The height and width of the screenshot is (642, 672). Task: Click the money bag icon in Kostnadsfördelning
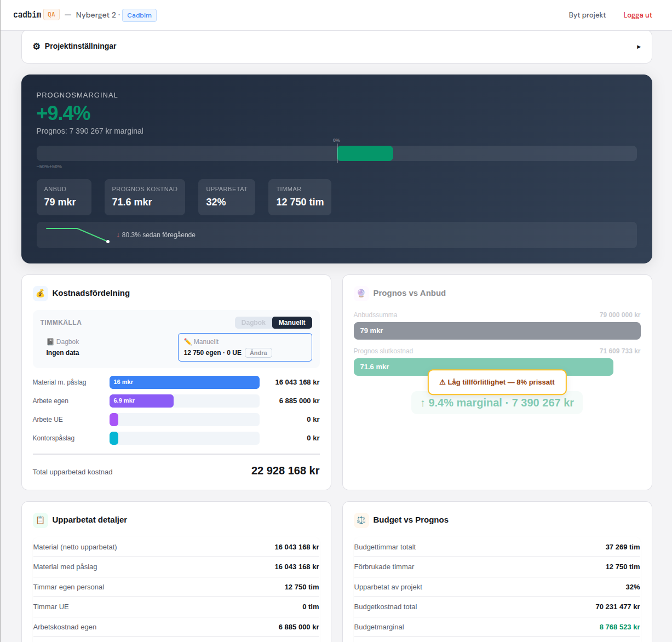41,293
